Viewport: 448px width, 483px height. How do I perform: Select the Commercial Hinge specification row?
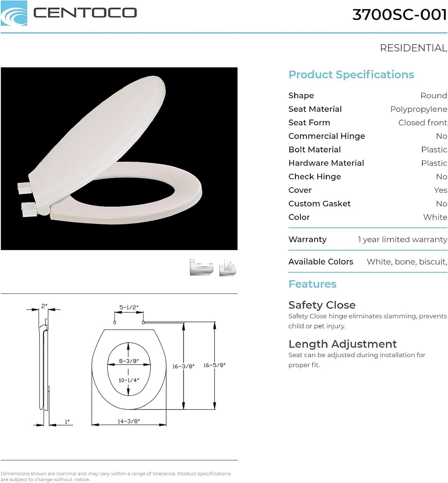368,136
